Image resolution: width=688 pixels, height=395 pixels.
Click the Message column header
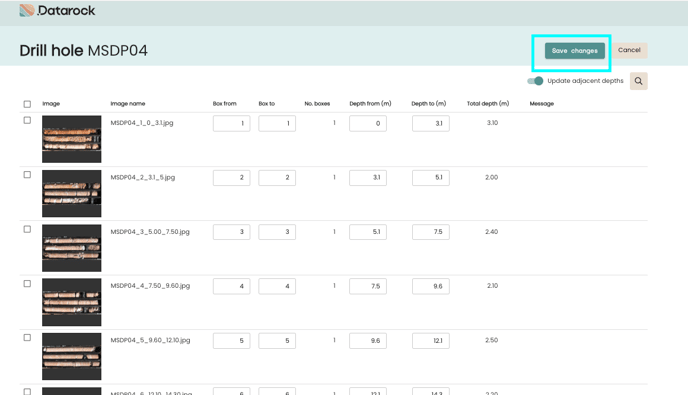[542, 104]
